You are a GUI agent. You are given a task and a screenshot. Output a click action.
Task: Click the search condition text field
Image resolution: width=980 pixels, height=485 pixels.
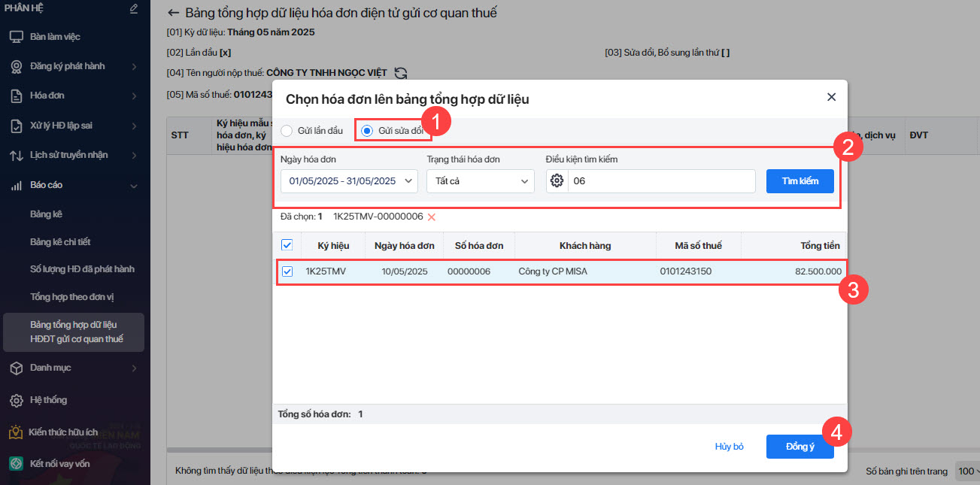(660, 181)
